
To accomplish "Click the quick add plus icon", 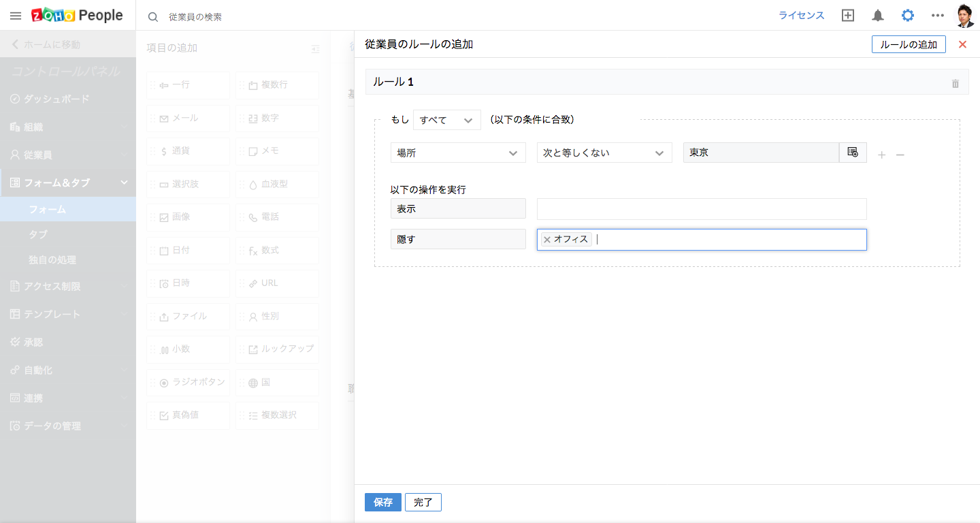I will tap(848, 16).
